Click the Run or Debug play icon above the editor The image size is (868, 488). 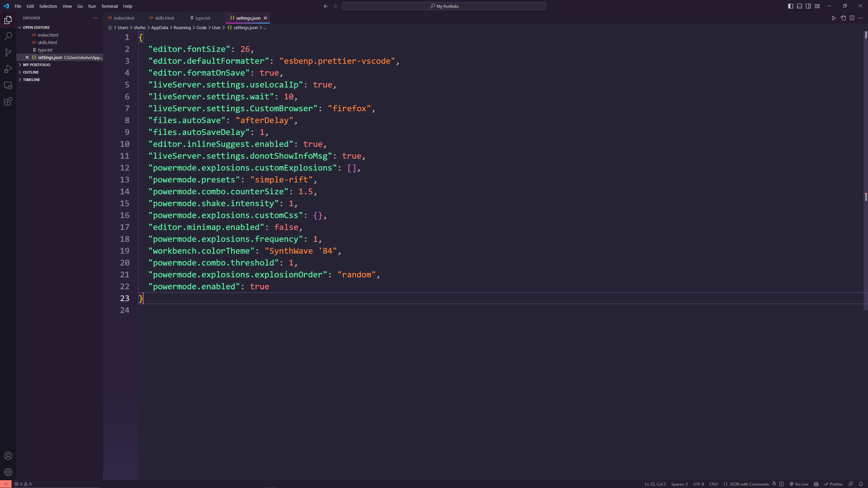834,18
